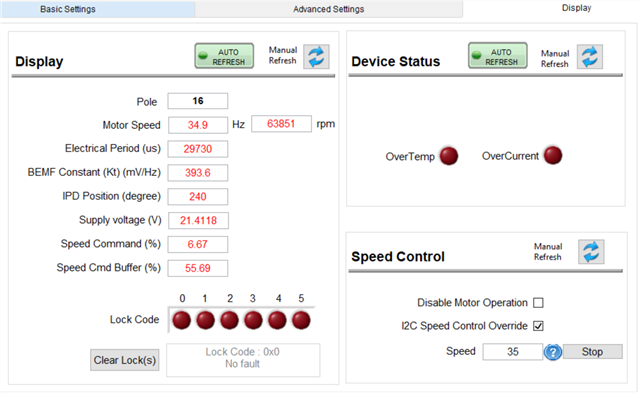Click Lock Code indicator 3
This screenshot has width=640, height=393.
[x=253, y=320]
